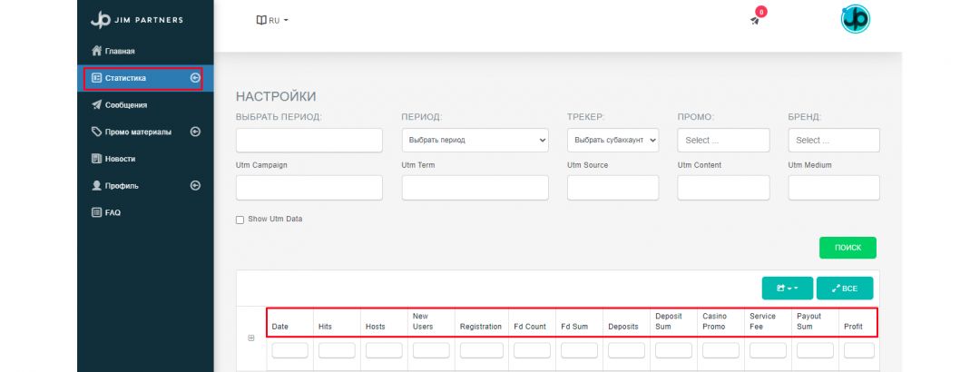Open the export dropdown button
Screen dimensions: 980x372
point(787,289)
